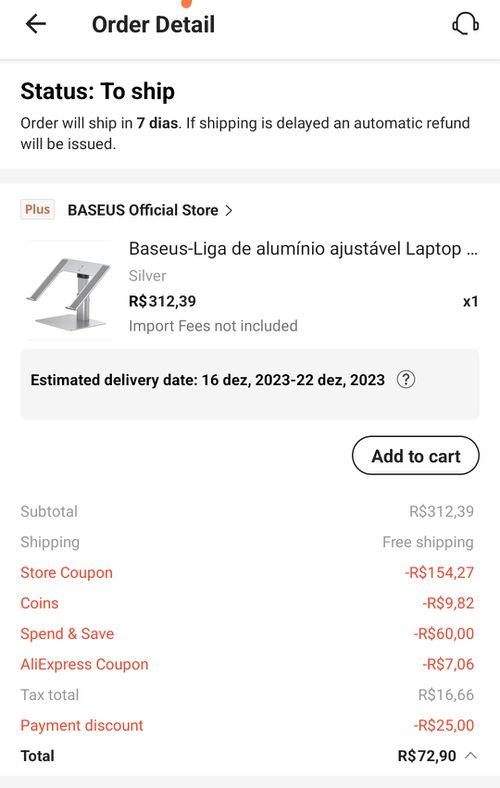Open BASEUS Official Store page

coord(143,210)
